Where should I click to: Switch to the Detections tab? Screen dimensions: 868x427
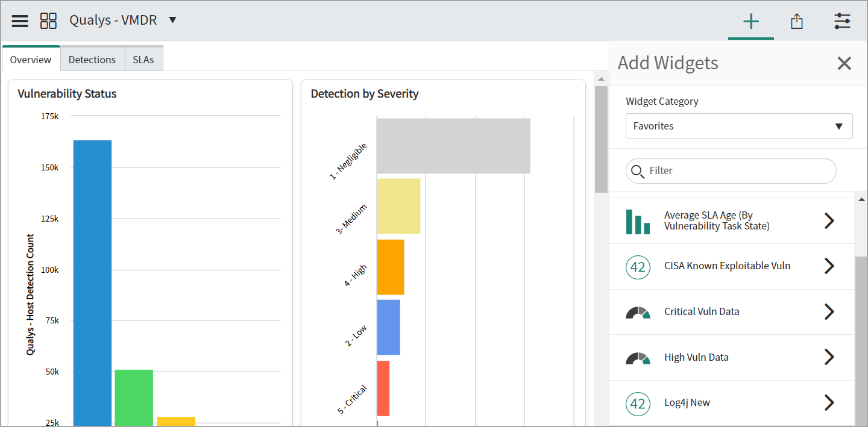92,60
